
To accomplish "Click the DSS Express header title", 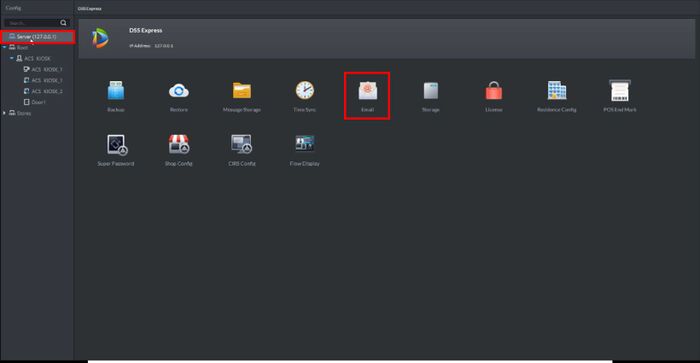I will [146, 30].
